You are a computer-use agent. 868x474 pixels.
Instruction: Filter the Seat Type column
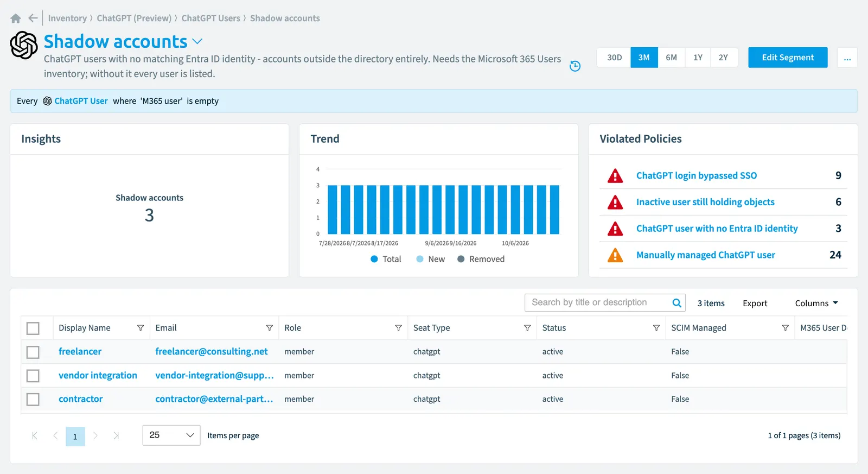[527, 328]
